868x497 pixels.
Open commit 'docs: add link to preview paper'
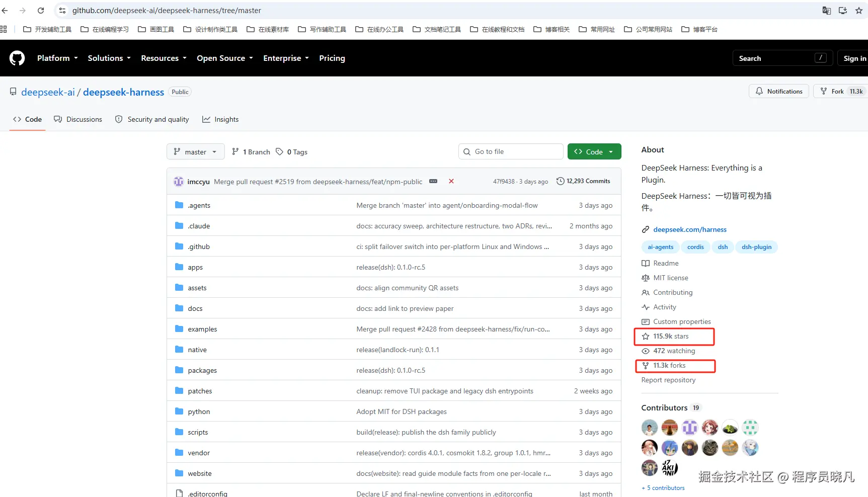pyautogui.click(x=405, y=308)
